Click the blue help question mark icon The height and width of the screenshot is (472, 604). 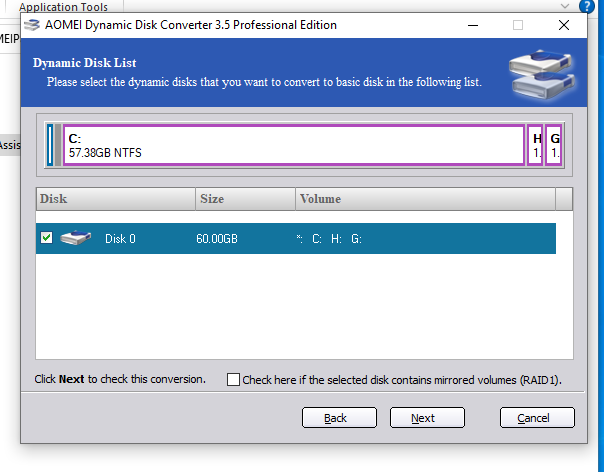click(x=586, y=6)
